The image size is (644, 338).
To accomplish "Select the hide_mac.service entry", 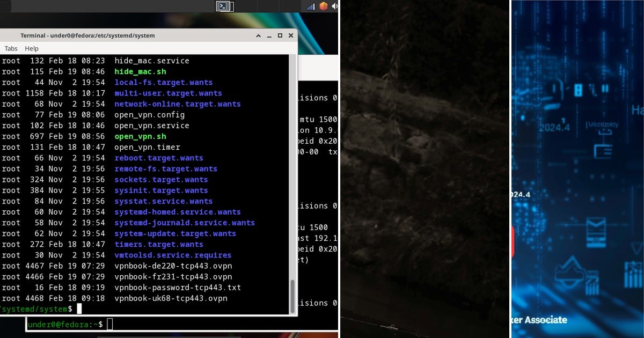I will [151, 61].
